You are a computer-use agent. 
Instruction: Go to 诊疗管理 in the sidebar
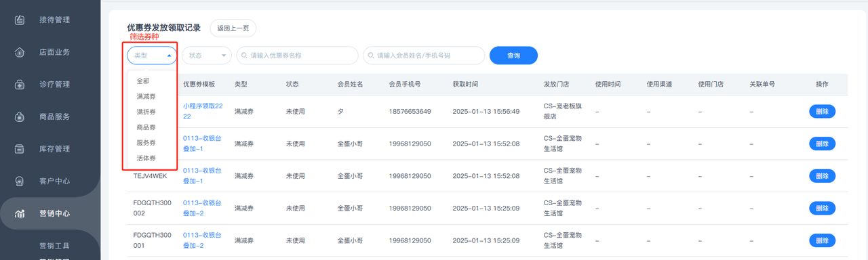pyautogui.click(x=54, y=85)
